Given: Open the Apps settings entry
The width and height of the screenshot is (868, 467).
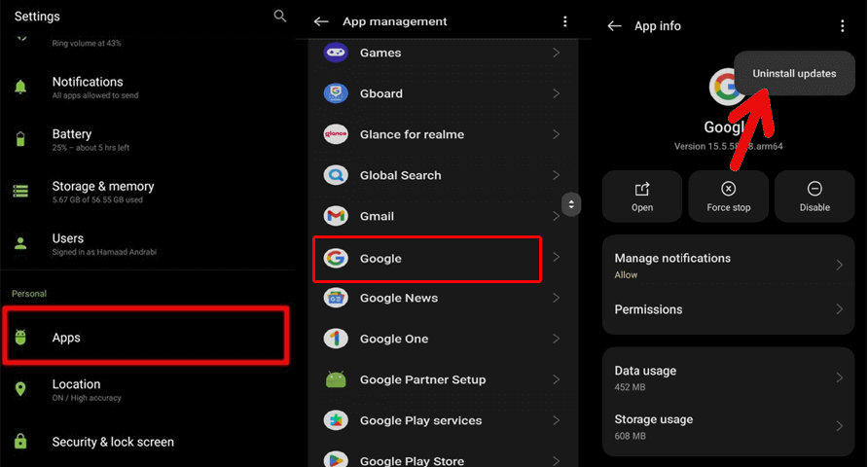Looking at the screenshot, I should (145, 338).
